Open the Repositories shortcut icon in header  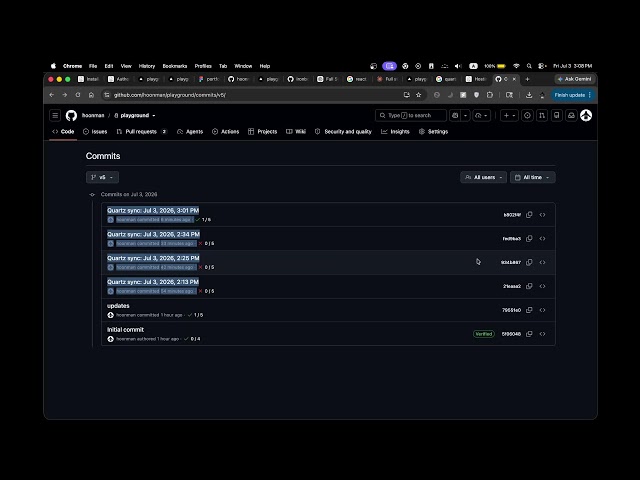(x=557, y=116)
